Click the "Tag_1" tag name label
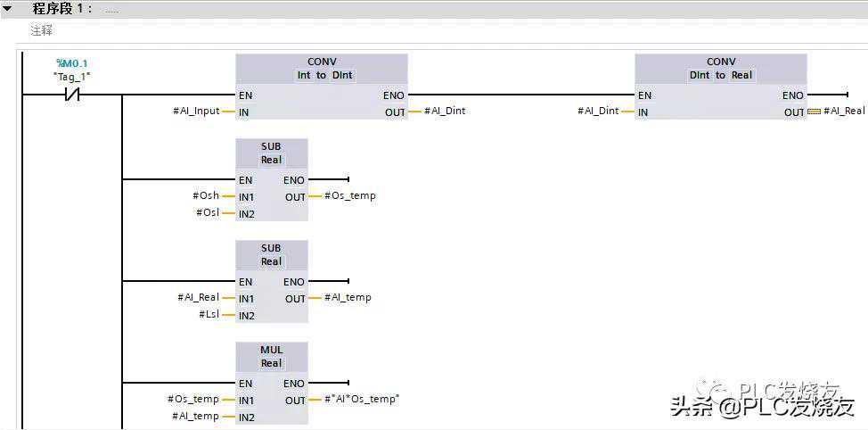 (72, 77)
